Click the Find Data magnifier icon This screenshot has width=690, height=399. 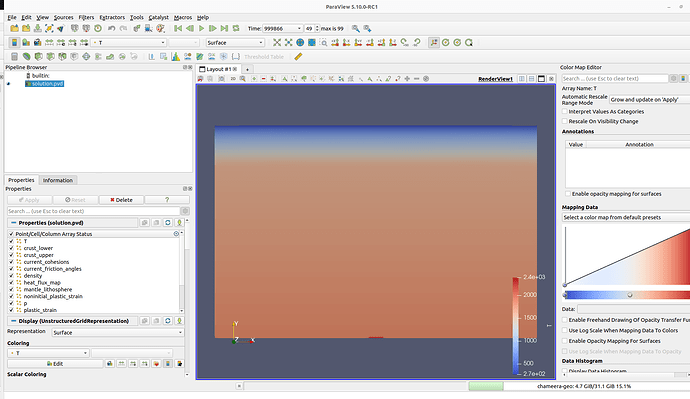[356, 29]
